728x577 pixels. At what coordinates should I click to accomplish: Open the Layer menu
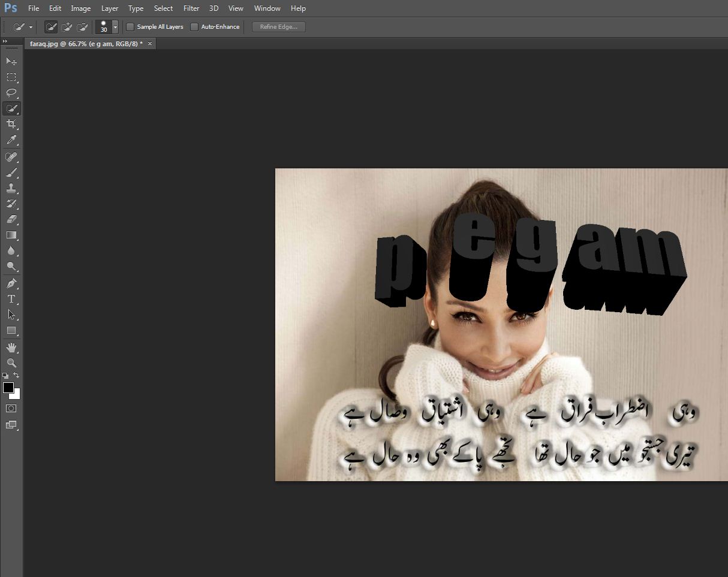110,8
